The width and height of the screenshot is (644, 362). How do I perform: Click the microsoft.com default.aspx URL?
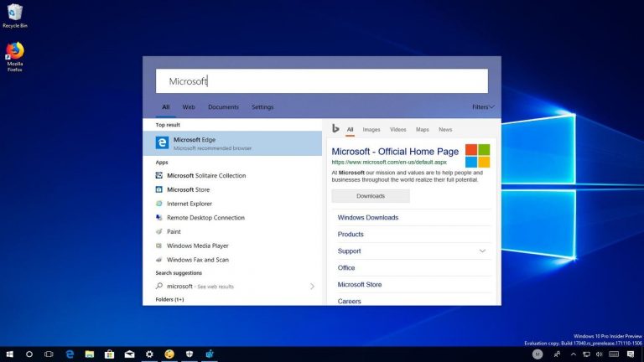pyautogui.click(x=389, y=162)
